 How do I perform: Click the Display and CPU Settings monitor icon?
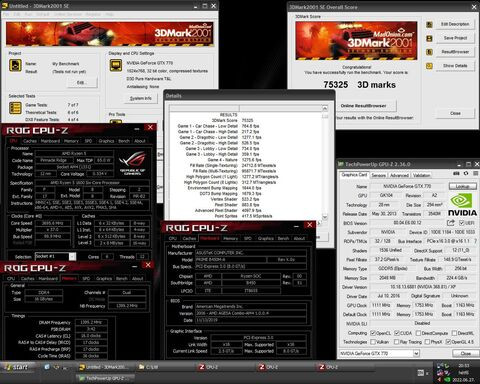(116, 65)
